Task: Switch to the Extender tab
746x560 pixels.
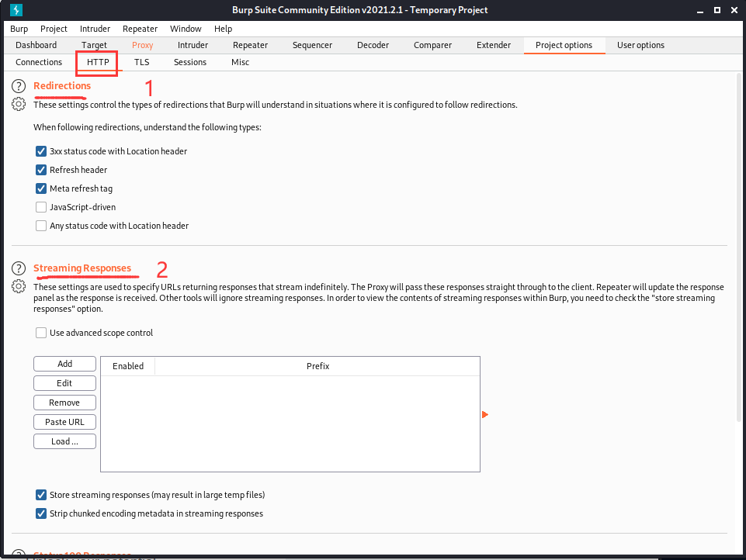Action: click(x=494, y=45)
